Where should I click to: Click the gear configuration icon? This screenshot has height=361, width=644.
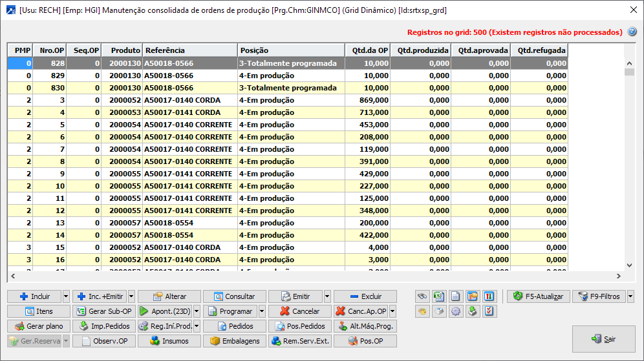pos(456,311)
